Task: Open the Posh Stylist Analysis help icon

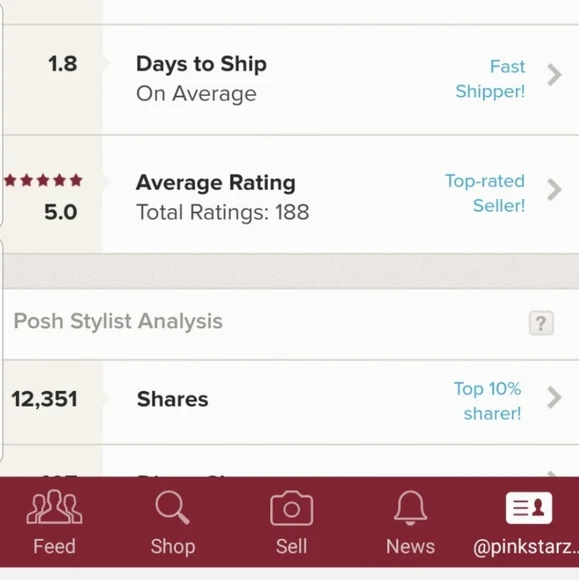Action: (541, 323)
